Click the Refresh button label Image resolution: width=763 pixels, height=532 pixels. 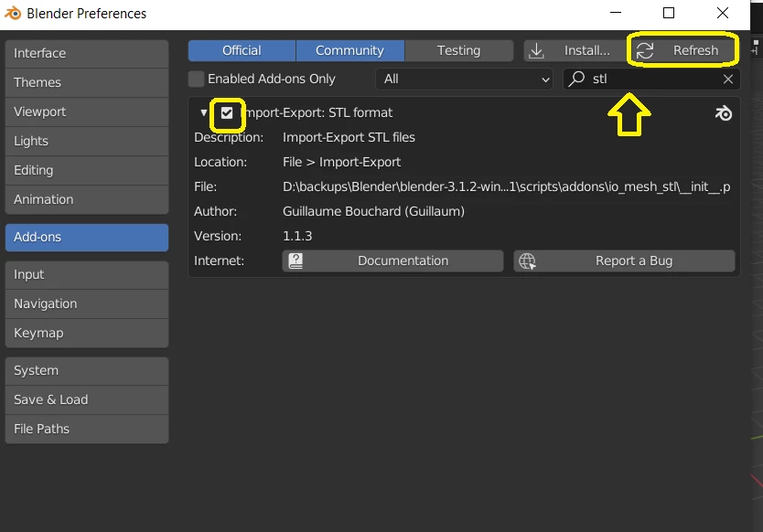point(695,50)
